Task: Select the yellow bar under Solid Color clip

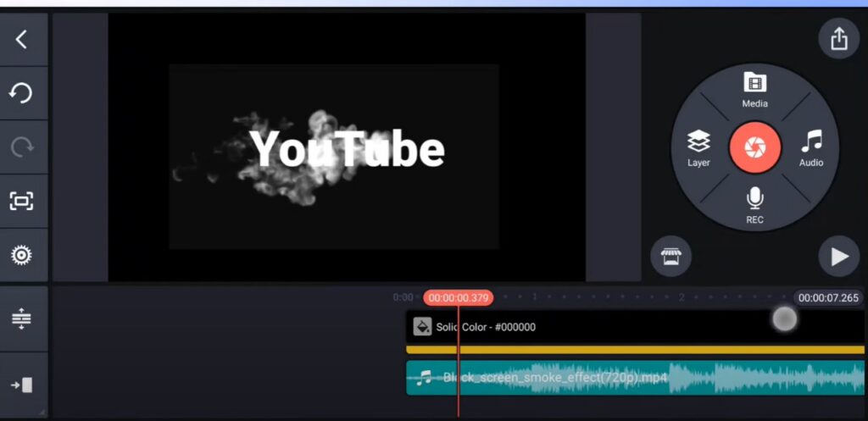Action: (x=635, y=350)
